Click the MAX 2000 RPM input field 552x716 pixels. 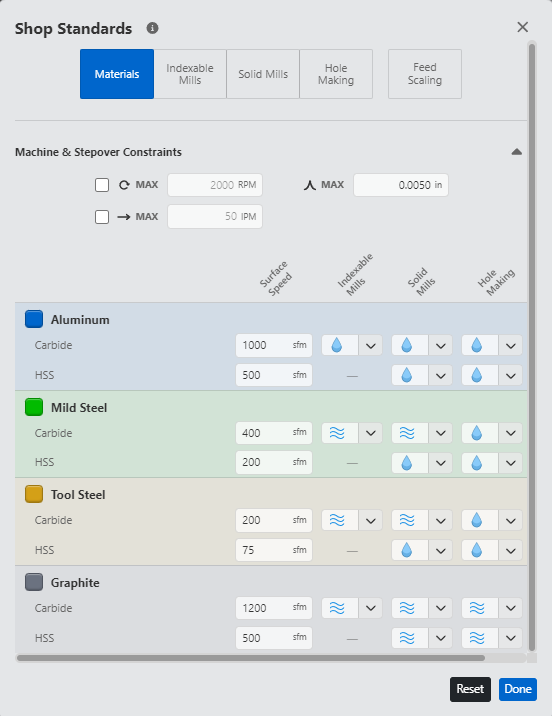[x=215, y=185]
